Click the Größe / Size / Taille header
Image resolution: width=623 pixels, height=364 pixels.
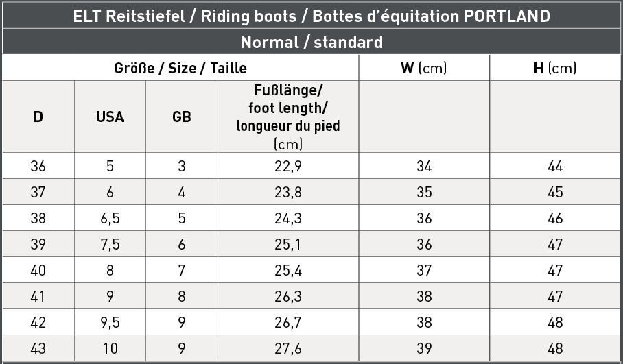tap(180, 68)
